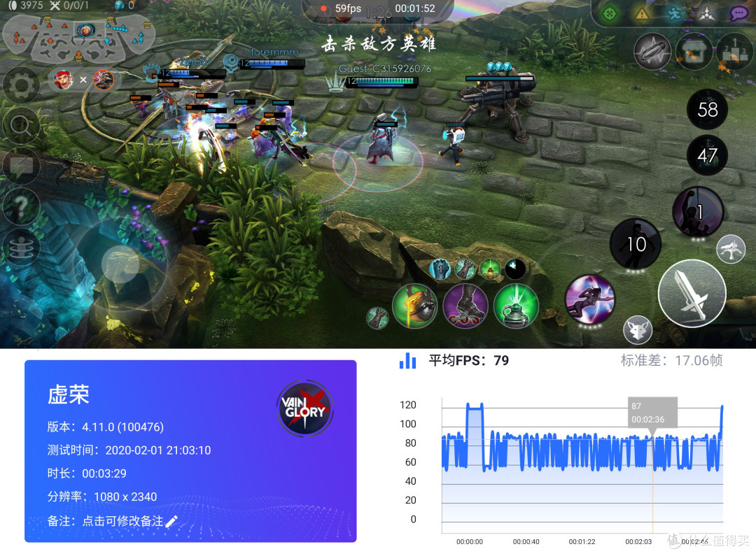Tap the dark cooldown orb icon
756x556 pixels.
tap(515, 269)
